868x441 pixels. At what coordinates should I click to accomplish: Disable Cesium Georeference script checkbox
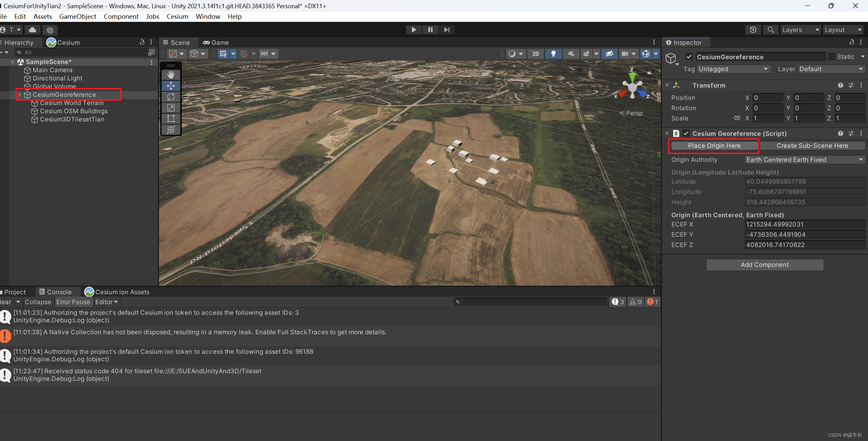(x=686, y=133)
